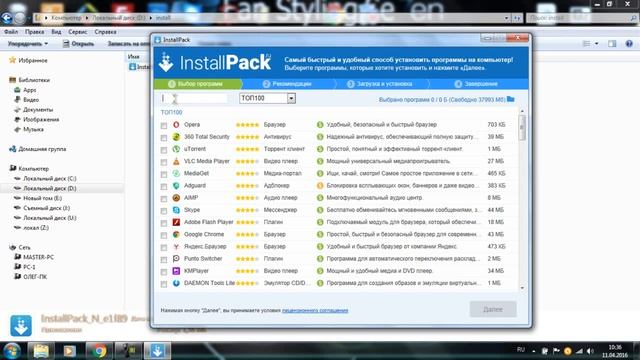Click the Далее button
The image size is (640, 360).
[493, 309]
